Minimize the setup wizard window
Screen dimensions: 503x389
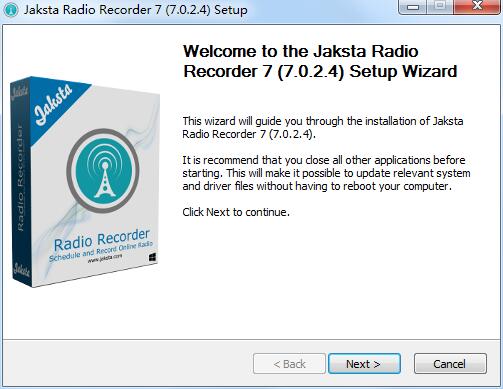point(413,6)
